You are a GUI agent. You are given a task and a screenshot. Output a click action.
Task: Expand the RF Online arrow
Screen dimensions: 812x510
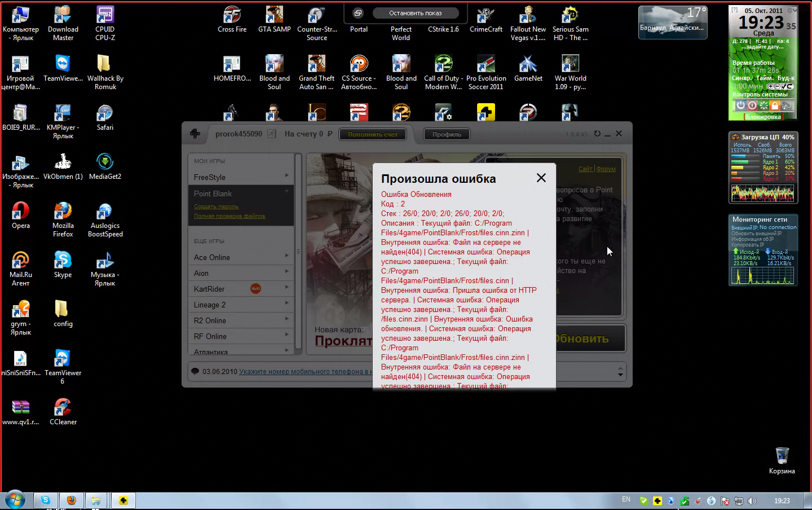click(287, 335)
